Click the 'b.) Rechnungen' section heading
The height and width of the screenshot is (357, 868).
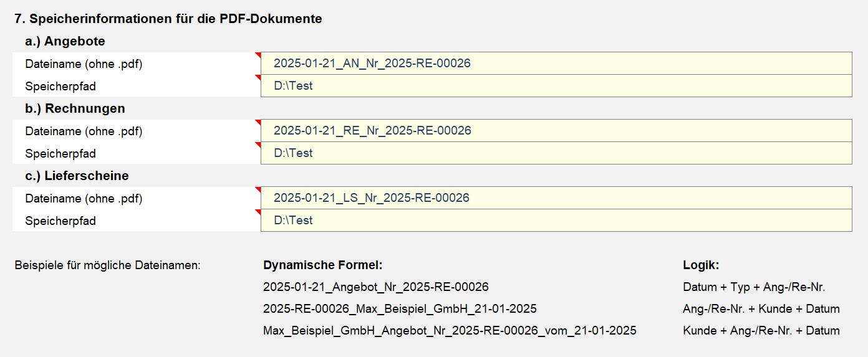pos(75,108)
